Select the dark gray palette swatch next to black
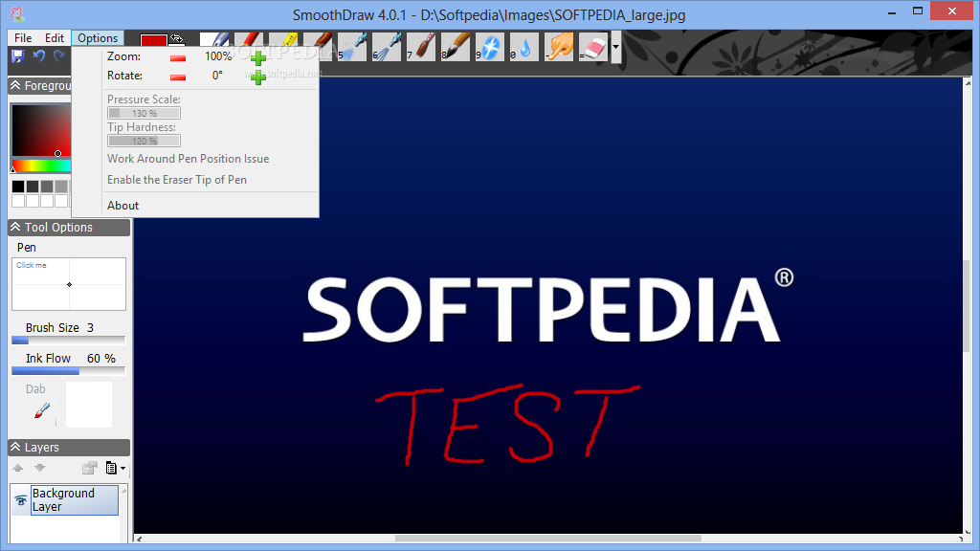 [33, 187]
